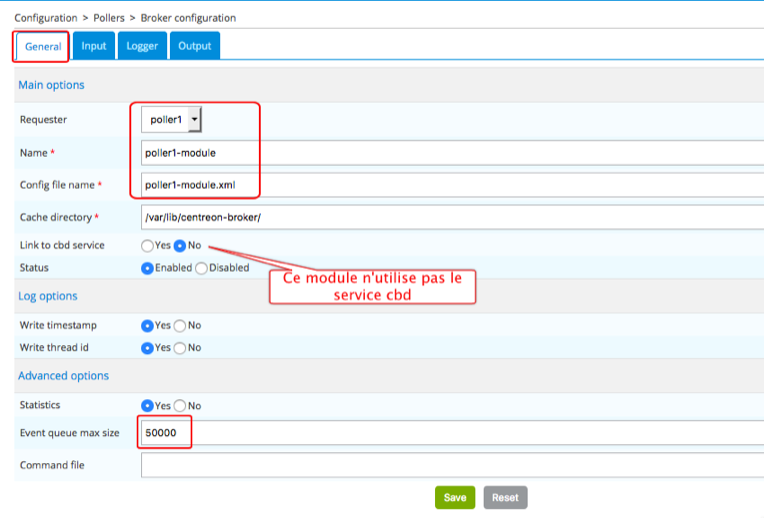Choose No for Write timestamp
The height and width of the screenshot is (518, 764).
[x=180, y=325]
